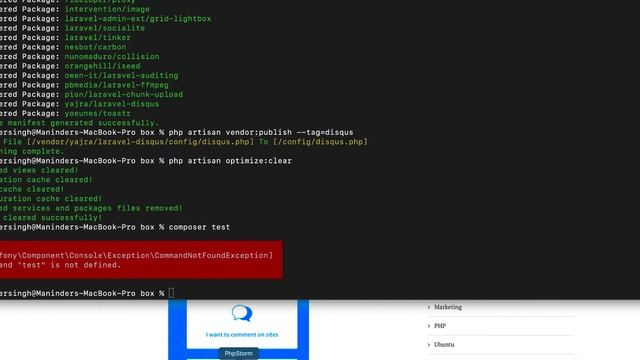
Task: Click the "nunomaduro/collision" package name
Action: tap(112, 56)
